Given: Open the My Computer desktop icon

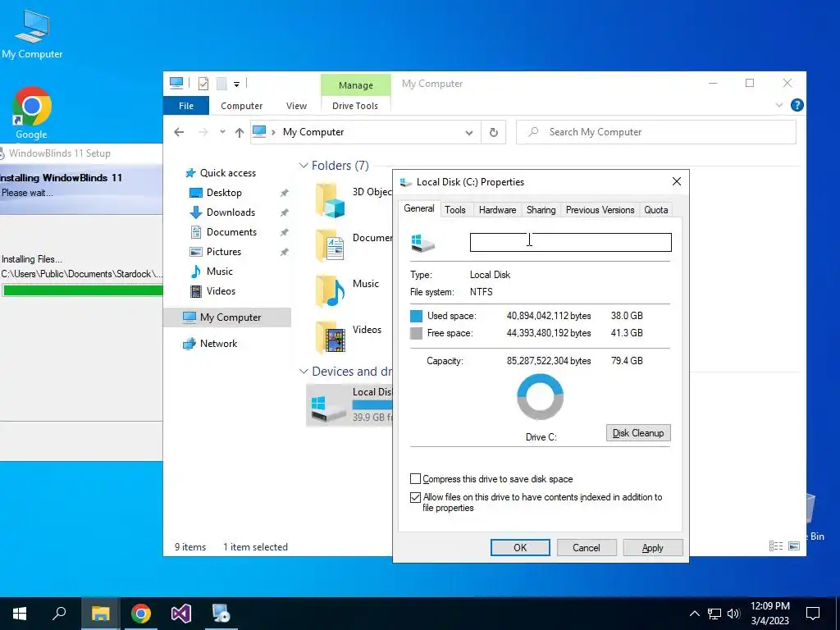Looking at the screenshot, I should 32,33.
